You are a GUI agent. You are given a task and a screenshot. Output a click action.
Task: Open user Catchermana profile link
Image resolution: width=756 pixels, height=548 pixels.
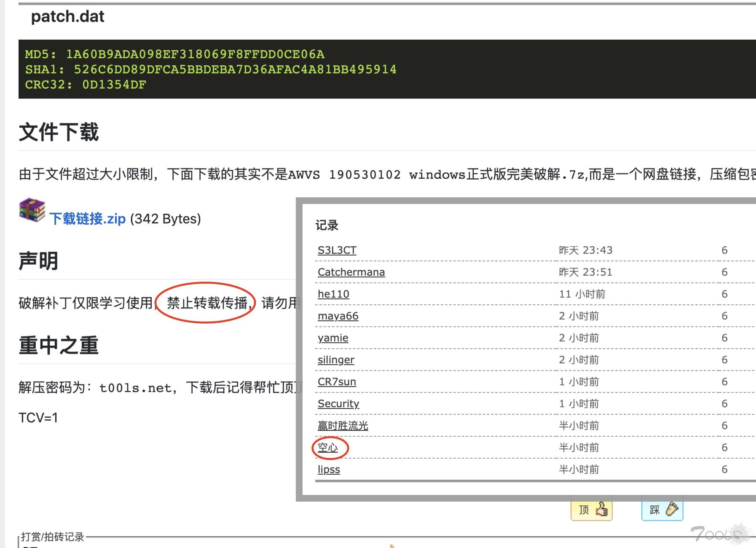pos(351,272)
